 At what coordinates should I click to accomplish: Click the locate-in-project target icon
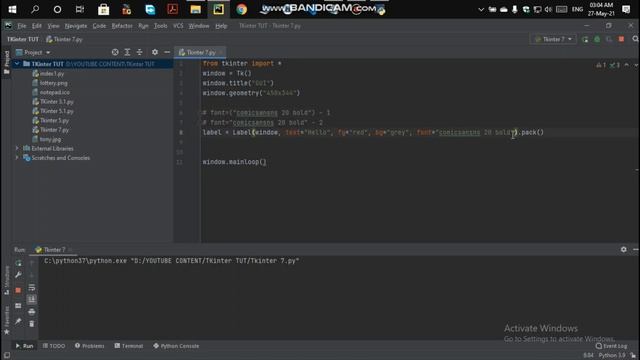(115, 52)
